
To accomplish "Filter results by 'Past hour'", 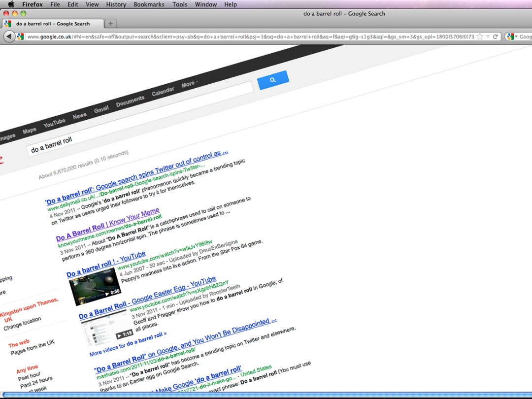I will (x=29, y=376).
